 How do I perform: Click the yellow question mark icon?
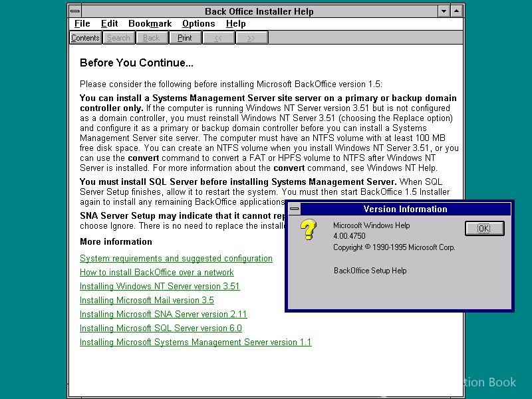309,229
